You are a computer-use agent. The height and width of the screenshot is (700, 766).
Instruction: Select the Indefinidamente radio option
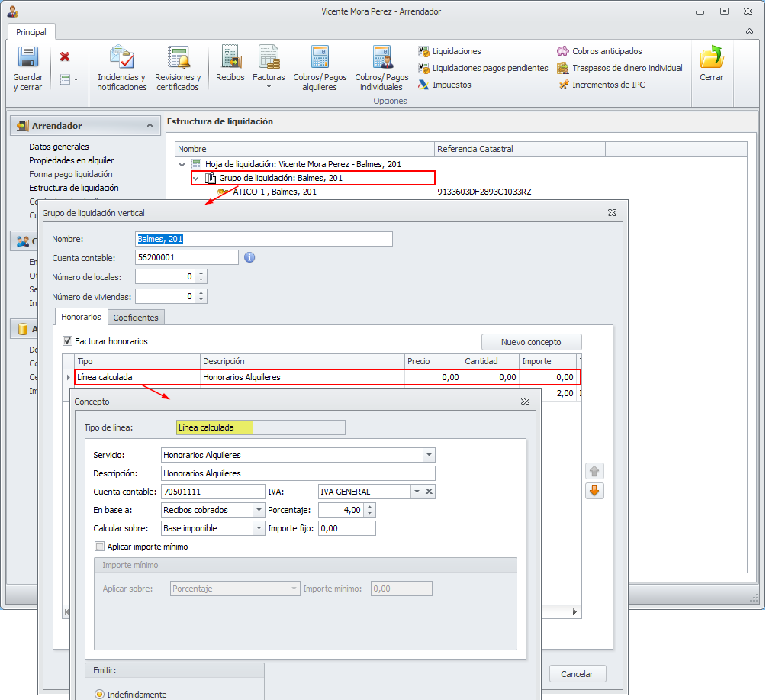click(x=100, y=695)
